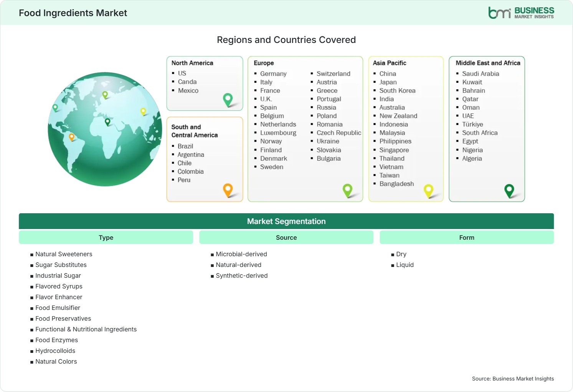Image resolution: width=573 pixels, height=392 pixels.
Task: Click the Europe card heading
Action: [264, 63]
